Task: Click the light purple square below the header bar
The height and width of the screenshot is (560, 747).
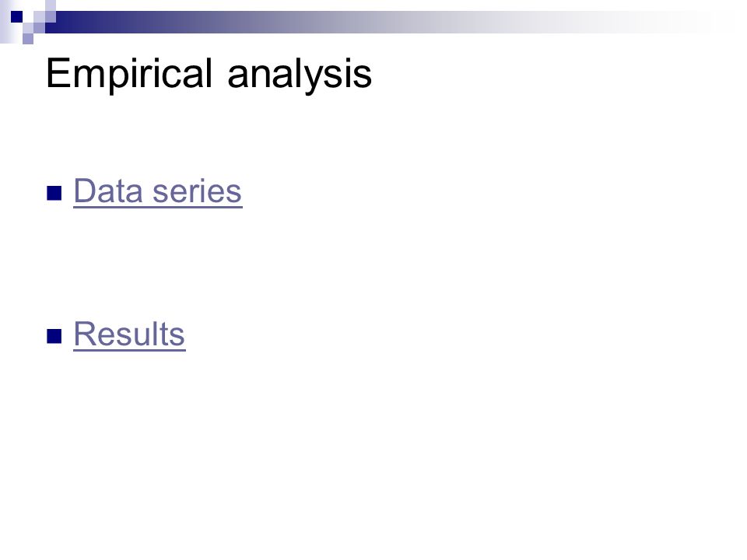Action: [28, 39]
